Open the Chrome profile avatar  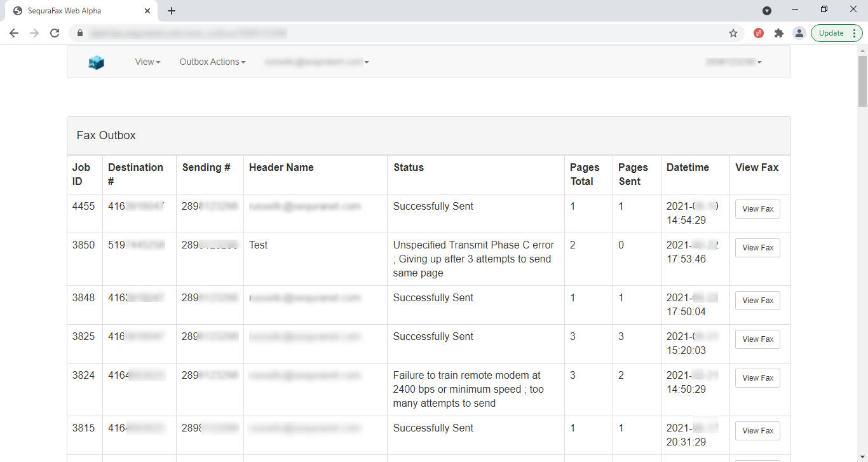[799, 33]
